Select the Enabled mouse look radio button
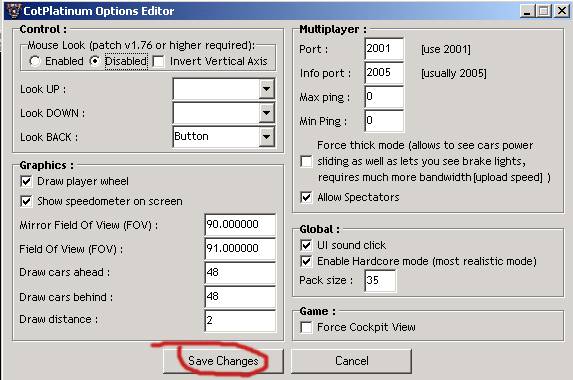This screenshot has height=380, width=573. coord(35,61)
